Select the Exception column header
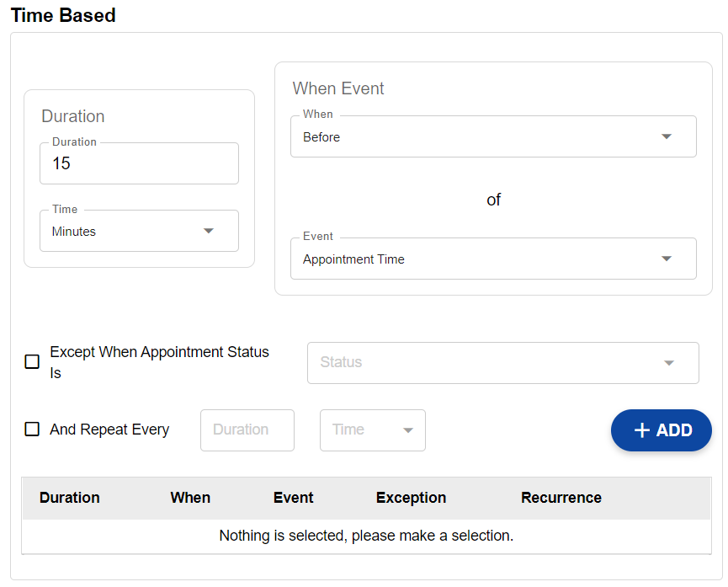This screenshot has height=587, width=728. point(411,498)
